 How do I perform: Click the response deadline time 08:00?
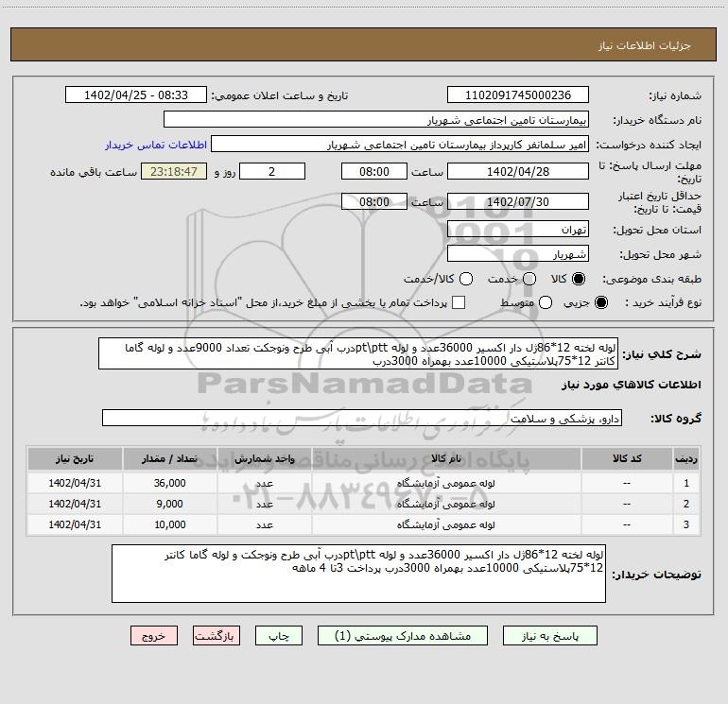coord(374,171)
